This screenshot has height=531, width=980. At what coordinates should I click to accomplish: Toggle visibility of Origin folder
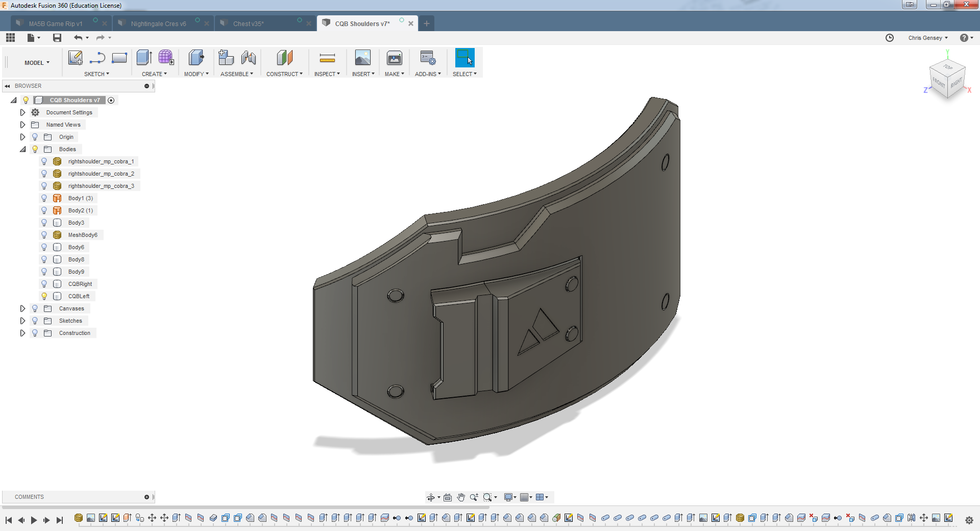pyautogui.click(x=35, y=137)
